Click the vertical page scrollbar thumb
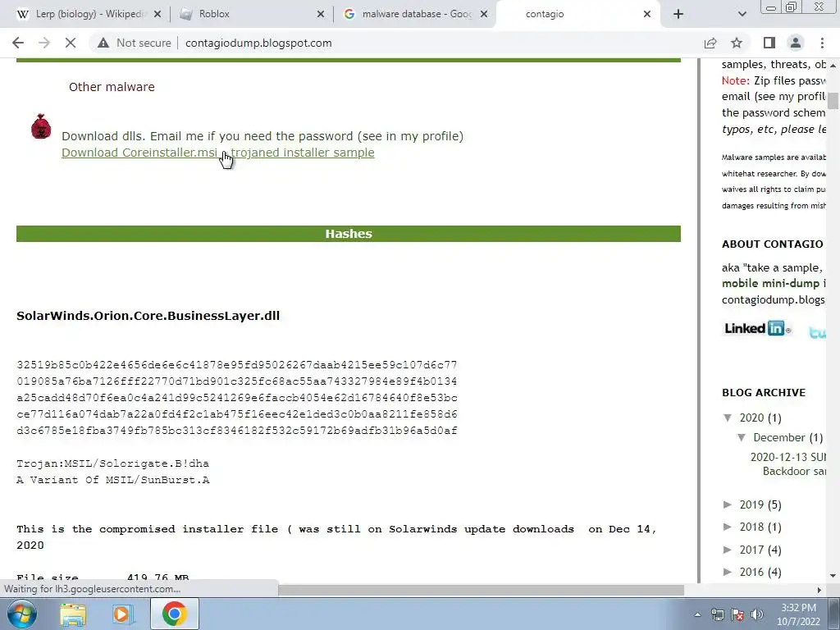 833,101
